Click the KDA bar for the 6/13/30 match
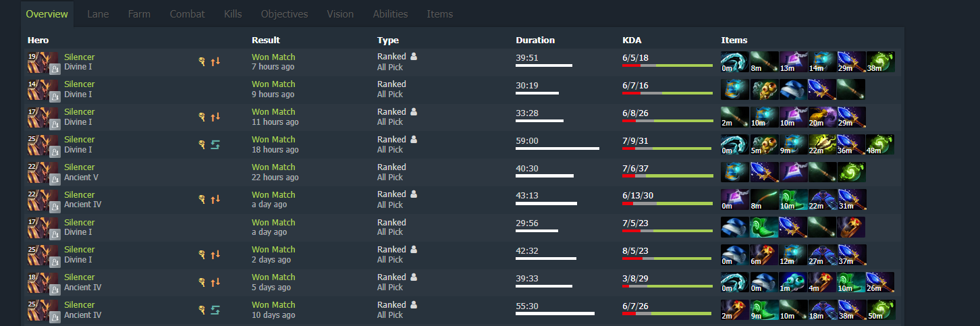Image resolution: width=980 pixels, height=326 pixels. pos(668,202)
